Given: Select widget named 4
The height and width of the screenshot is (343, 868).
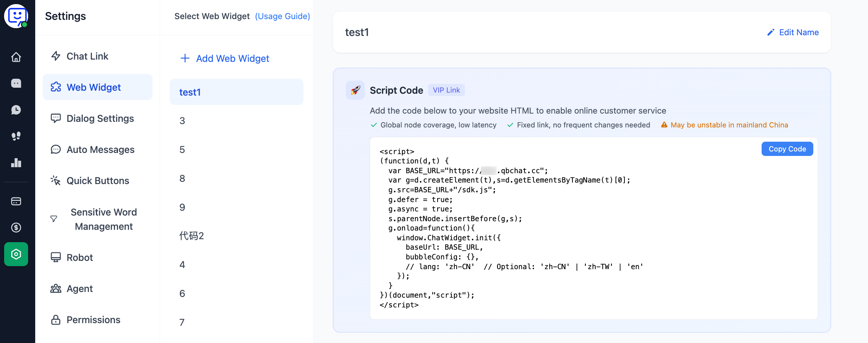Looking at the screenshot, I should click(x=236, y=265).
